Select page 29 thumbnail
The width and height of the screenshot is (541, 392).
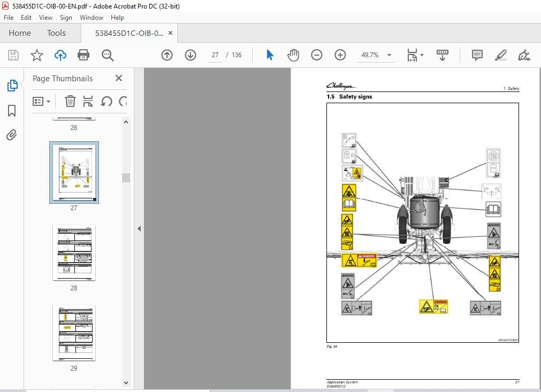(x=74, y=333)
